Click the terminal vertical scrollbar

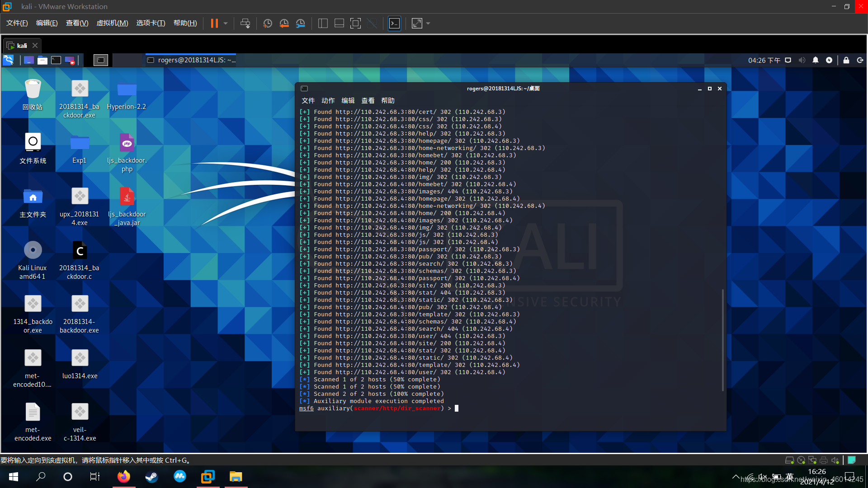pyautogui.click(x=723, y=340)
